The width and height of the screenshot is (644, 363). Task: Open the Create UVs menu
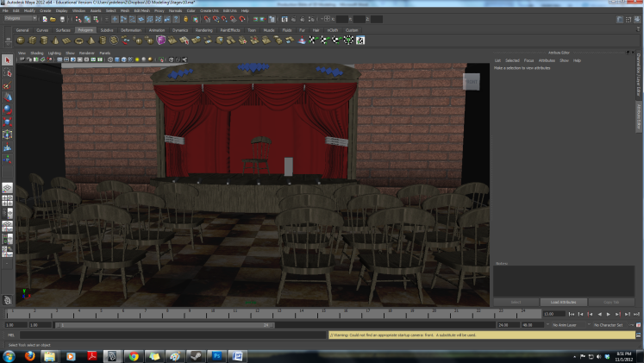click(x=209, y=10)
